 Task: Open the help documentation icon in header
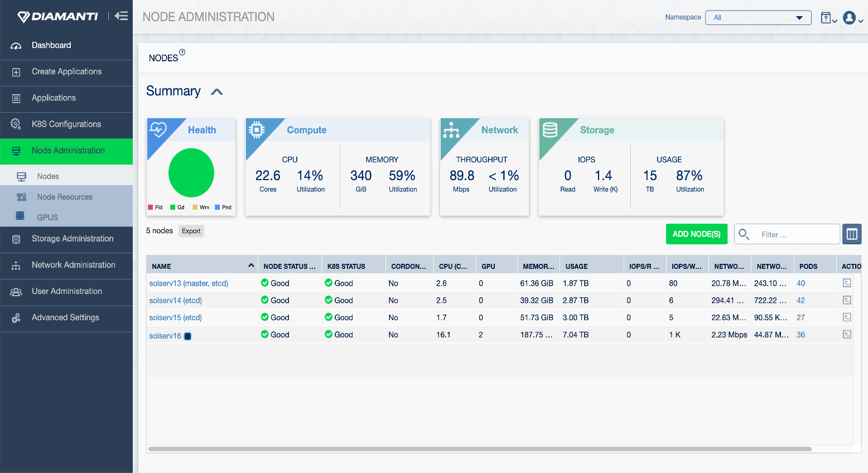click(x=827, y=18)
